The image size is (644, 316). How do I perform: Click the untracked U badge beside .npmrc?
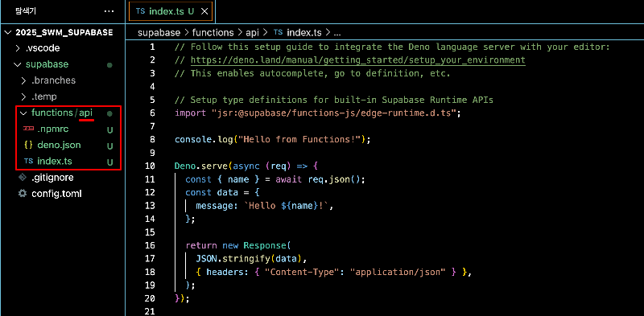point(109,130)
